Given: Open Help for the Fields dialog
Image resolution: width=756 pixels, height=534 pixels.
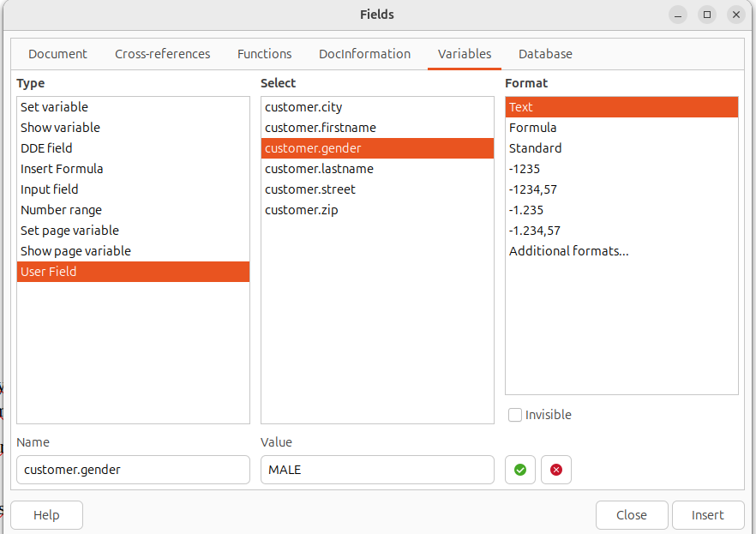Looking at the screenshot, I should pyautogui.click(x=46, y=515).
